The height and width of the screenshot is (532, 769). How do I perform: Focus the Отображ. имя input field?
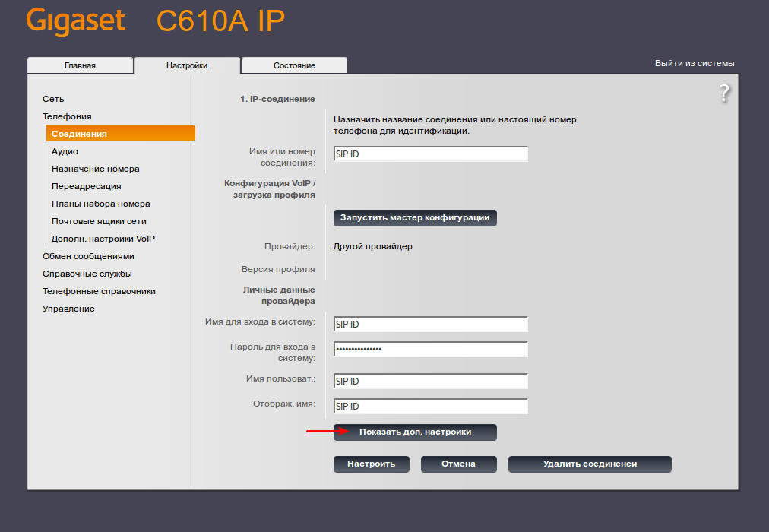(431, 406)
